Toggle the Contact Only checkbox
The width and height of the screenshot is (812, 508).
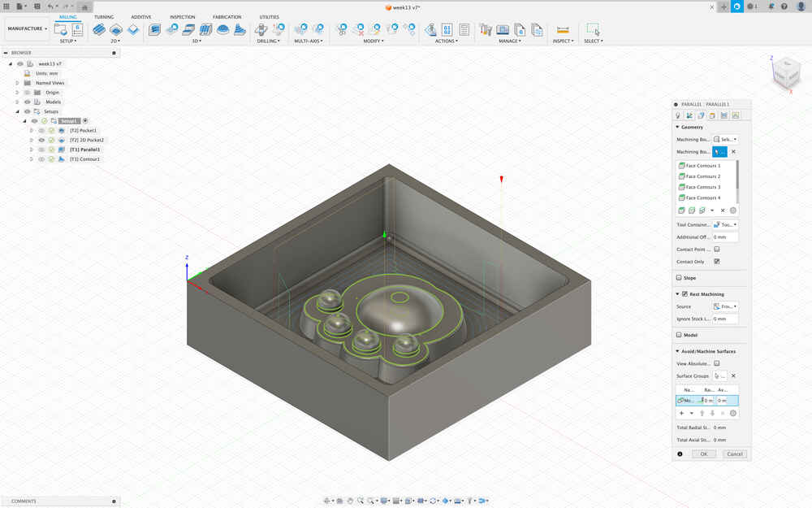[x=717, y=262]
